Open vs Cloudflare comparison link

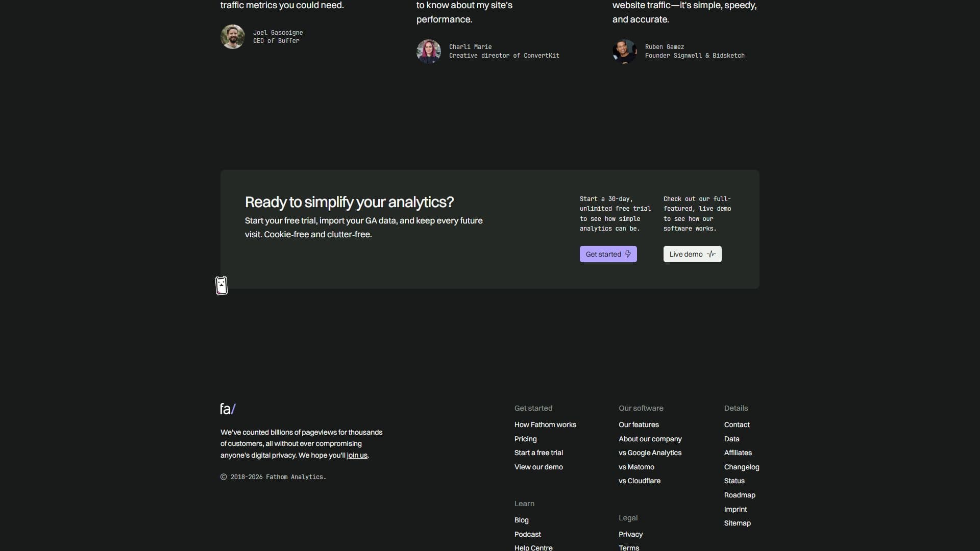click(x=639, y=481)
